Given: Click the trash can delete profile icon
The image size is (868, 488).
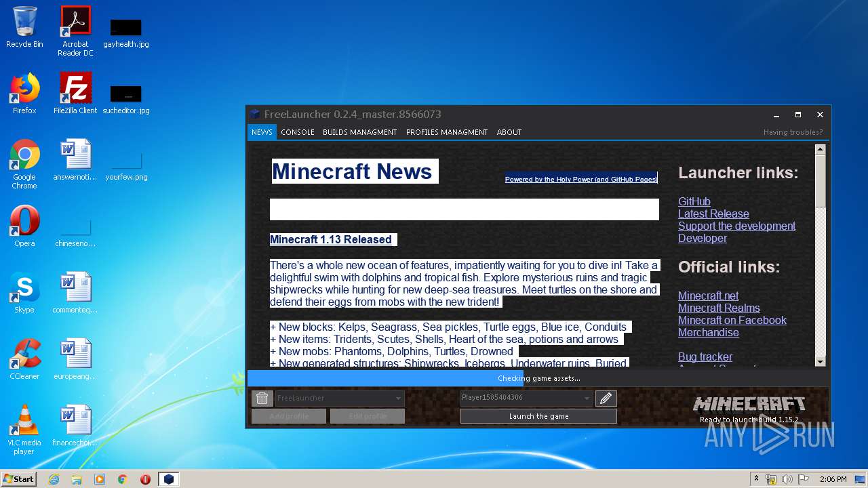Looking at the screenshot, I should (262, 398).
